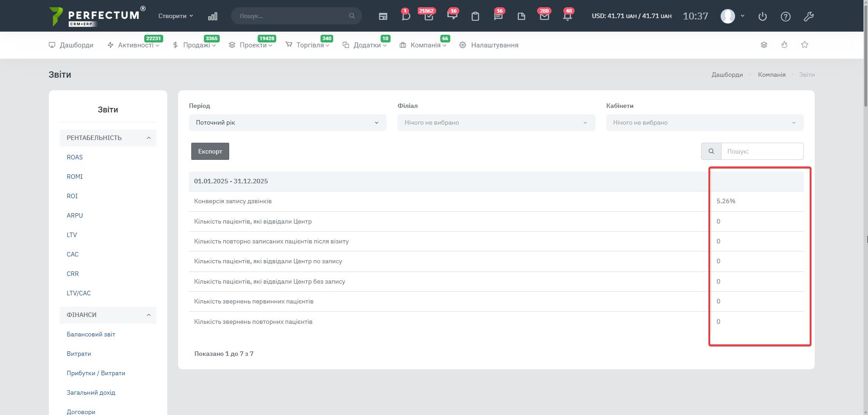This screenshot has height=415, width=868.
Task: Click the USD exchange rate text
Action: [632, 16]
